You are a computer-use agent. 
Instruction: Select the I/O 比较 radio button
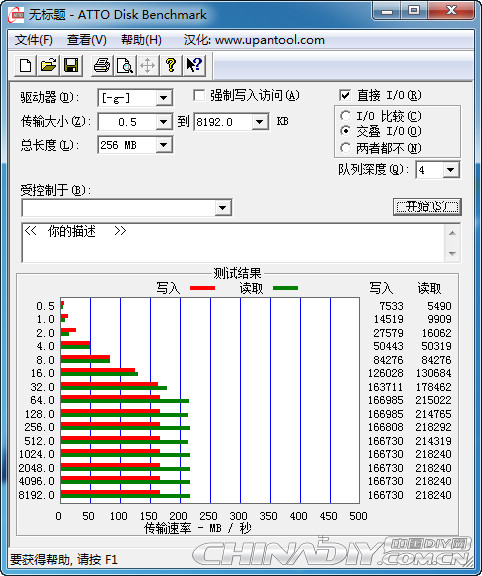coord(345,116)
